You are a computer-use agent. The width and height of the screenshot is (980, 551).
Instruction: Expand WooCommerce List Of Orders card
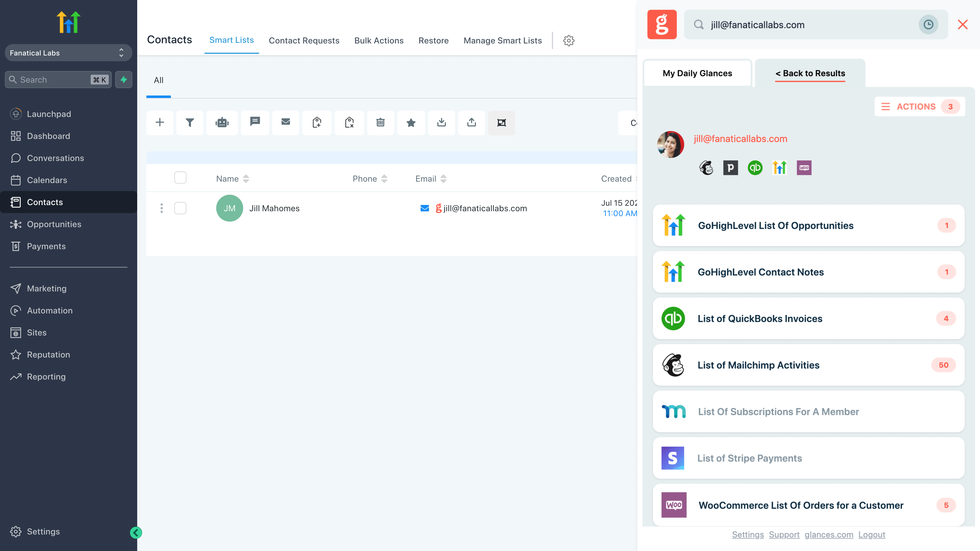pyautogui.click(x=808, y=505)
